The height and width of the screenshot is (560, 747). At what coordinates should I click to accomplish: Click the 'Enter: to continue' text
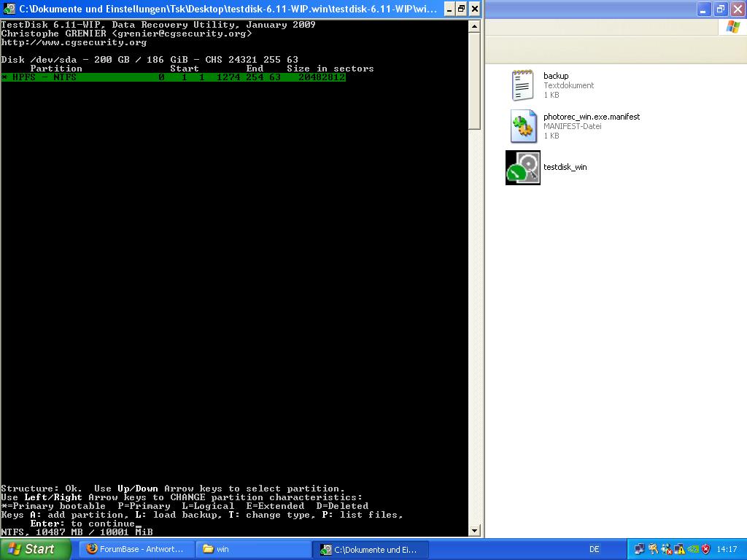click(82, 524)
